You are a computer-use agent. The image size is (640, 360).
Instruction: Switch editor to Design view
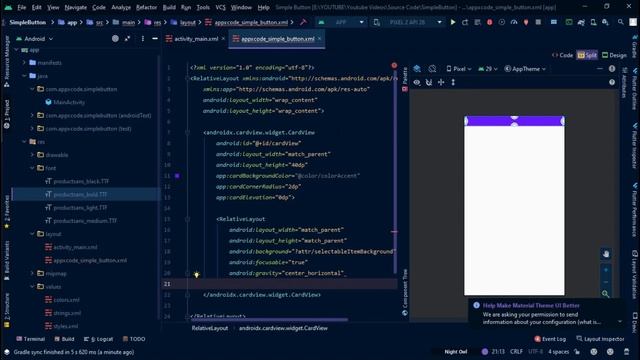[614, 55]
